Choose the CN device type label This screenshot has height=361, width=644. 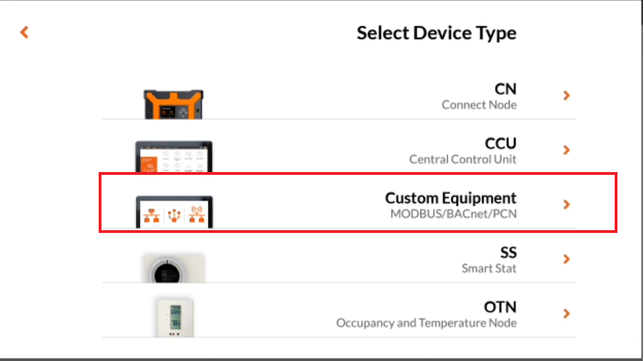point(506,89)
